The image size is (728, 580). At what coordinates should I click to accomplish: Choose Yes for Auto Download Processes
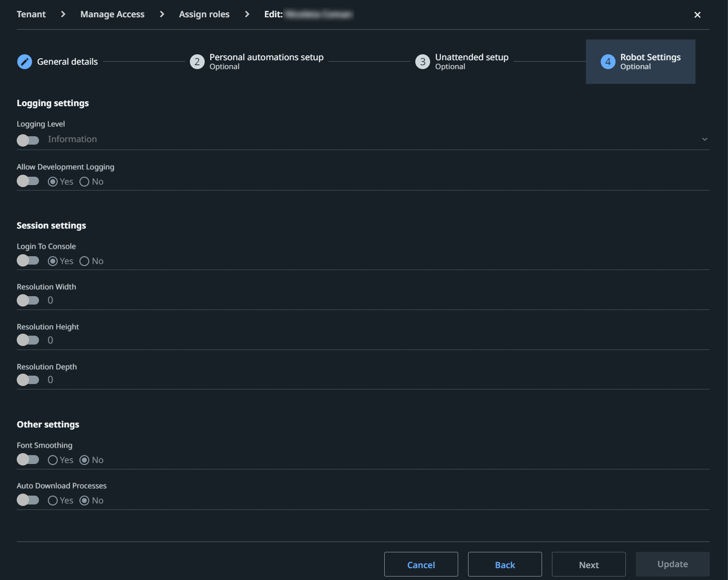[x=53, y=500]
